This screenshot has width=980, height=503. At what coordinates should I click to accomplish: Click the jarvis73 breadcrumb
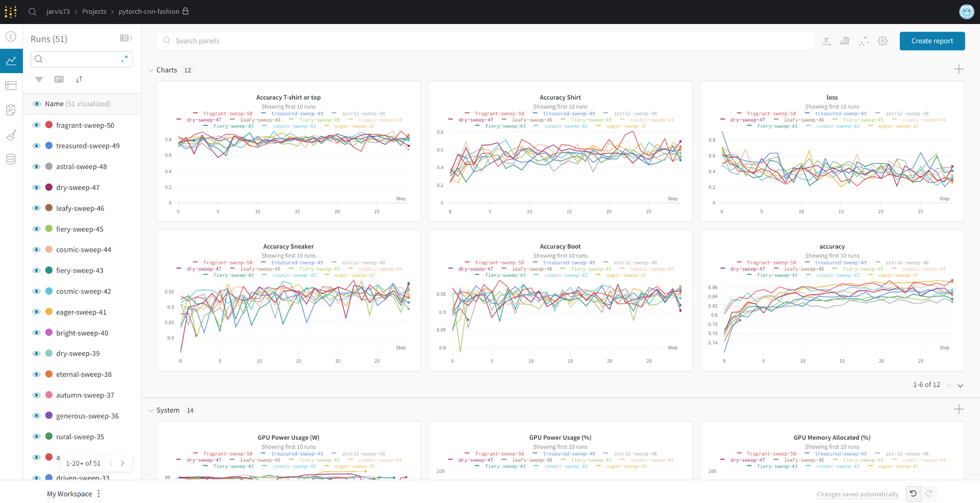click(58, 11)
